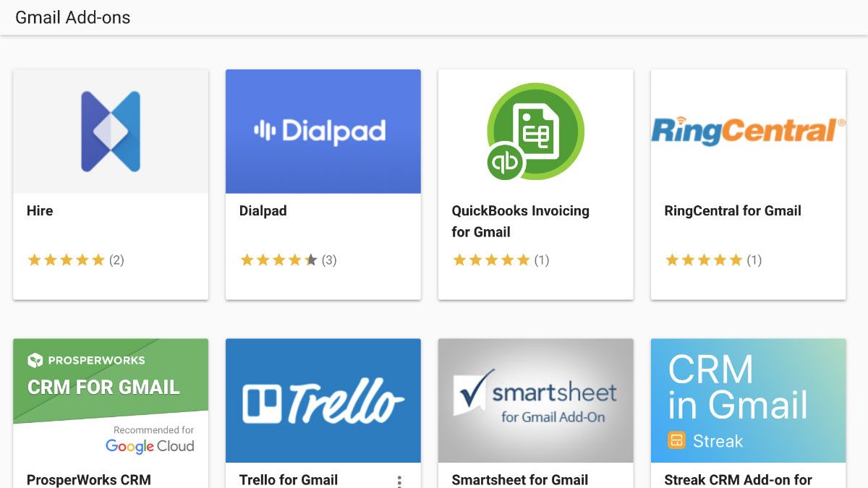Open the Dialpad logo banner
The width and height of the screenshot is (868, 488).
323,132
